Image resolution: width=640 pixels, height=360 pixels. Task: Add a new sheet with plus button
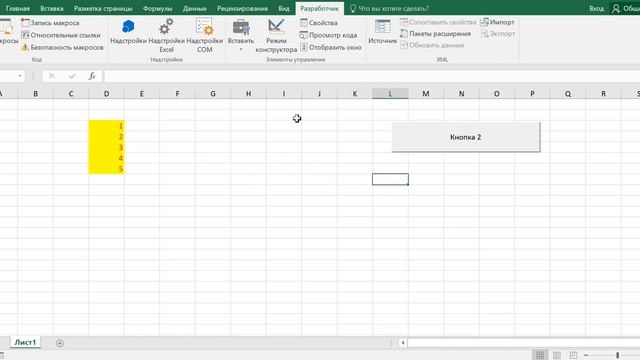click(x=60, y=343)
